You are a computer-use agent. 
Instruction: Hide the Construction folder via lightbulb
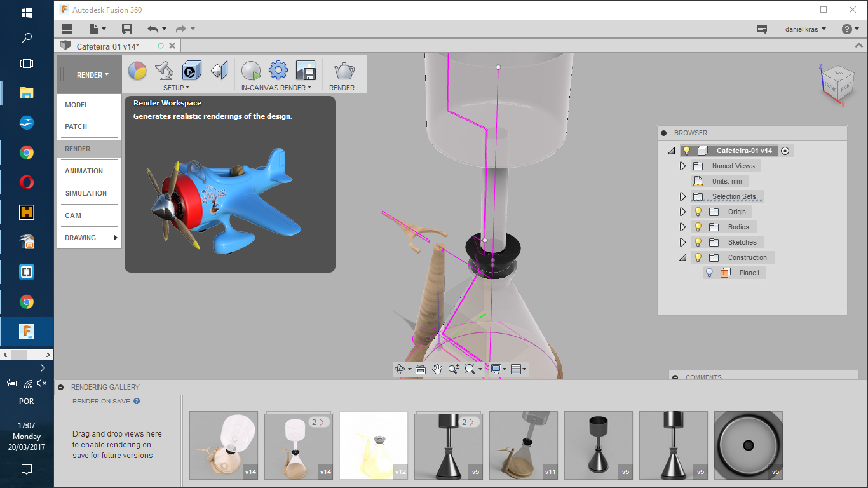click(x=697, y=257)
